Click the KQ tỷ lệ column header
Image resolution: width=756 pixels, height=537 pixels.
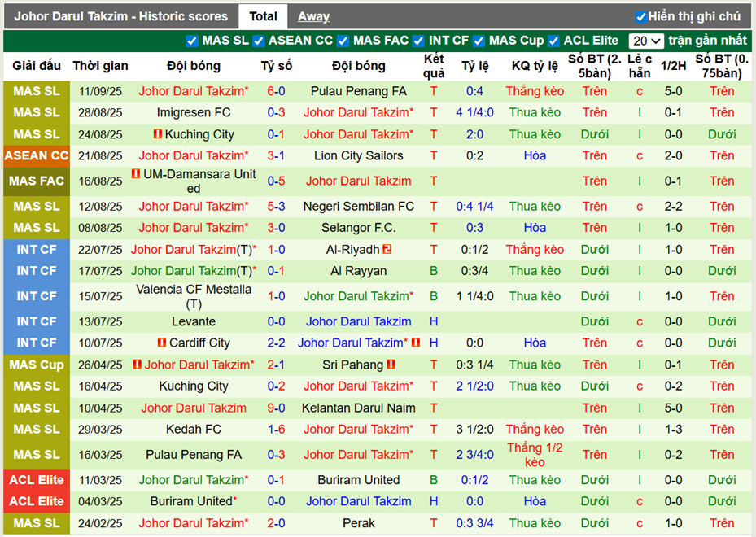(x=535, y=66)
